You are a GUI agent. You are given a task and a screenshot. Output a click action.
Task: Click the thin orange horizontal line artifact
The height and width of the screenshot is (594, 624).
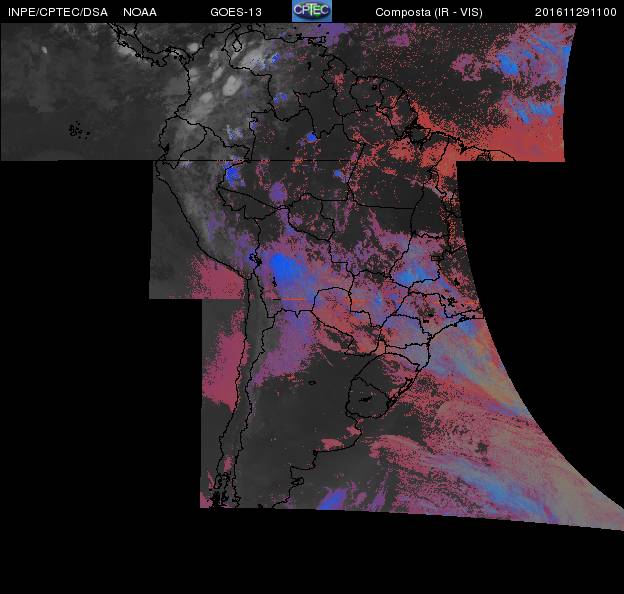point(295,298)
